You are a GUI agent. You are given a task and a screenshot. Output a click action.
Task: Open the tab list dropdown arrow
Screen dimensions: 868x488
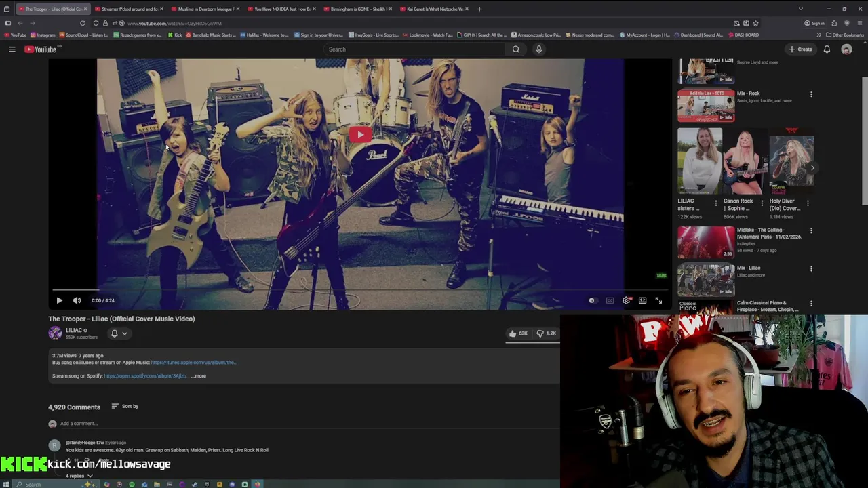click(x=800, y=9)
